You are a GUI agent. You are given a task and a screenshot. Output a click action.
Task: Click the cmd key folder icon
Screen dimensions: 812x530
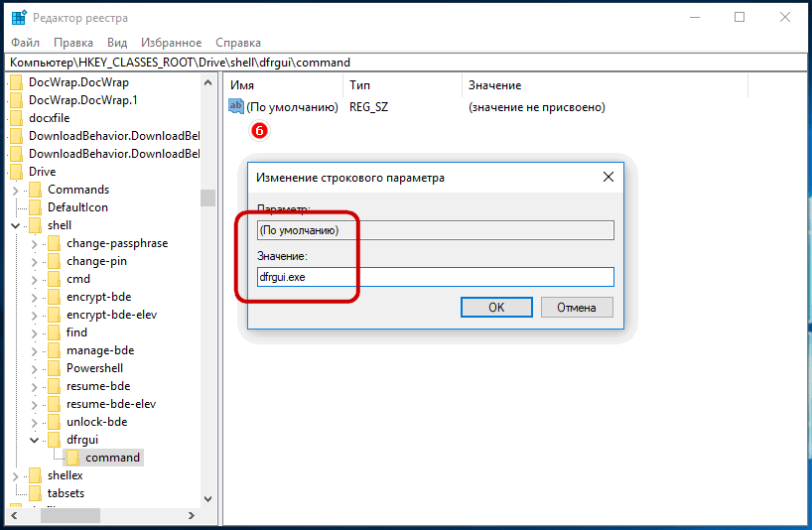[54, 279]
